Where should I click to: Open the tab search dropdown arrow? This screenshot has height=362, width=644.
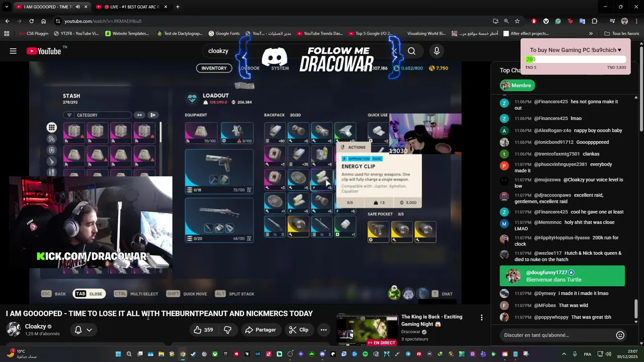[x=7, y=7]
